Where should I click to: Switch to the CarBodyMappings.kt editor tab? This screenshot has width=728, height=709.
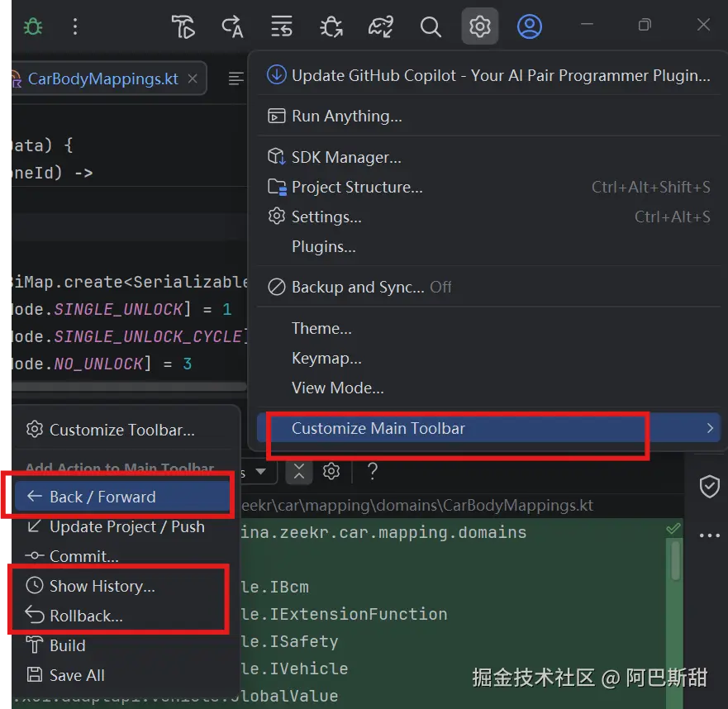click(x=102, y=79)
